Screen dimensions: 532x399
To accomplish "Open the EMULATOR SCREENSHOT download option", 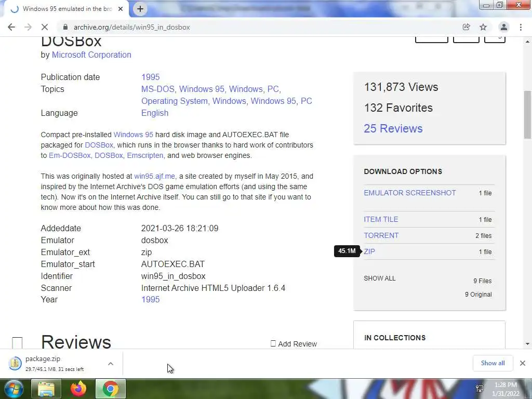I will (410, 193).
